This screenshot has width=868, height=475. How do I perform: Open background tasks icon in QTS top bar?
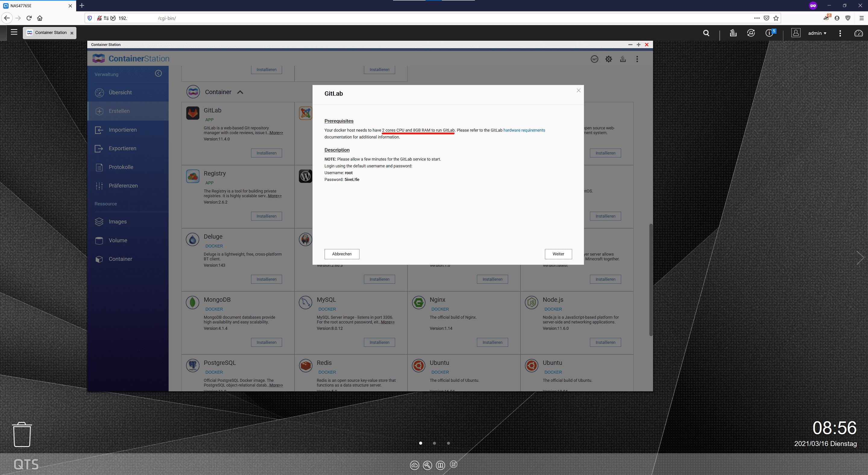tap(733, 33)
